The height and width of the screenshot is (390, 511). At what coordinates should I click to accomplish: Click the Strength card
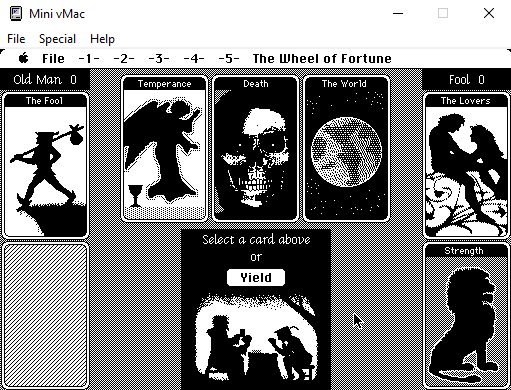click(x=467, y=316)
